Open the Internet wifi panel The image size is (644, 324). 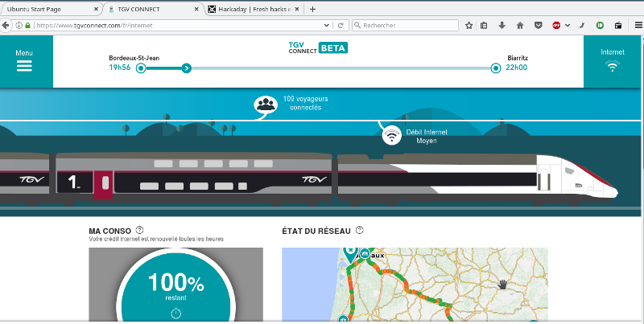[x=613, y=61]
